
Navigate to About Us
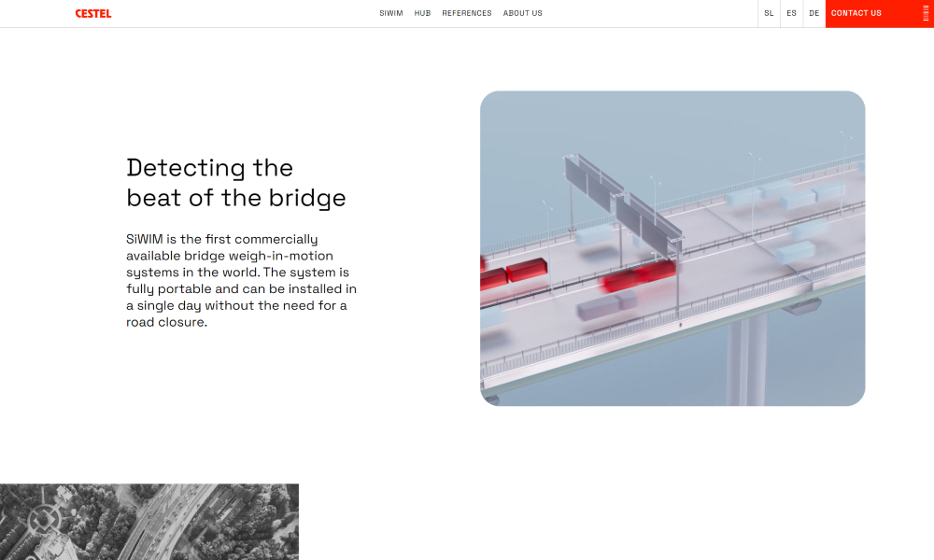pyautogui.click(x=522, y=13)
